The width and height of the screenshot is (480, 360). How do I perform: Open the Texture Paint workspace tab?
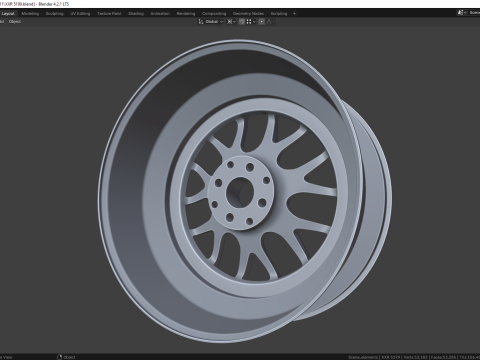coord(109,14)
